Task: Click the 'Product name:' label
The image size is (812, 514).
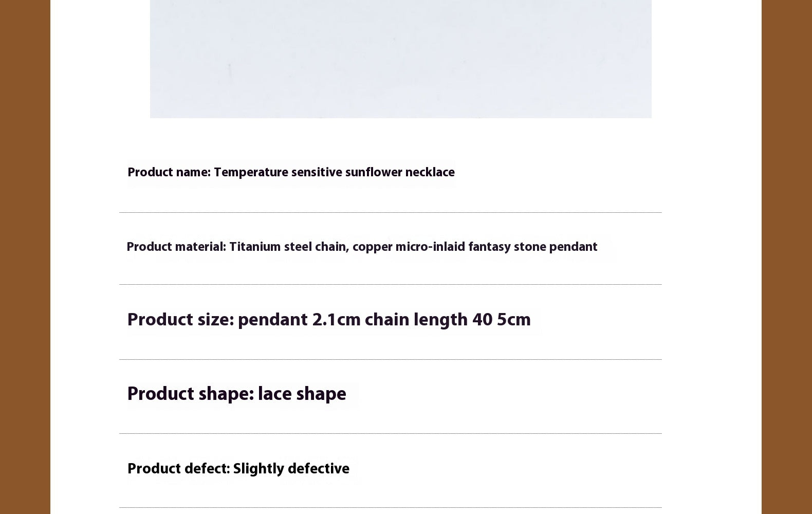Action: [169, 173]
